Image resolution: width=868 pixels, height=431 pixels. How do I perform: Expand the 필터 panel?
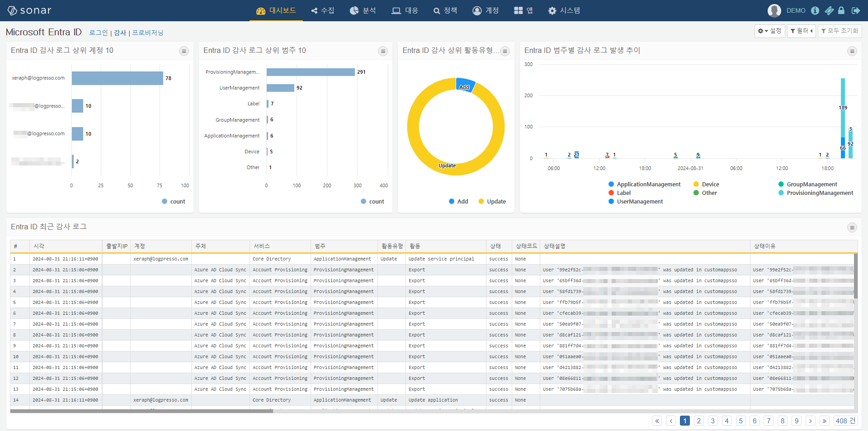tap(801, 31)
